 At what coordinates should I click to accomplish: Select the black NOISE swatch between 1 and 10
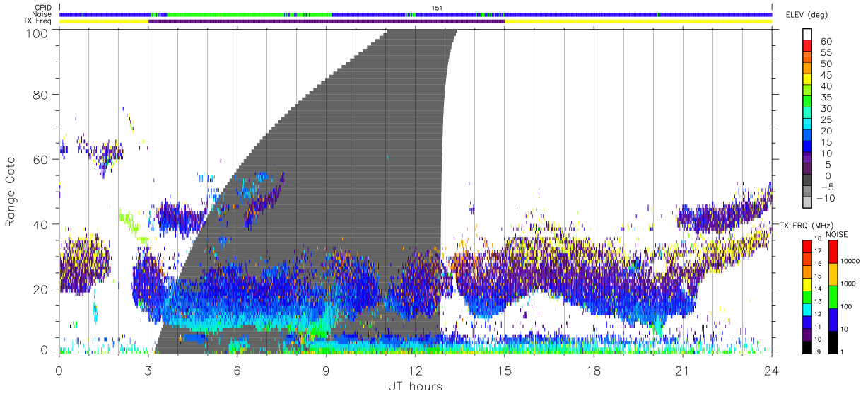[833, 341]
